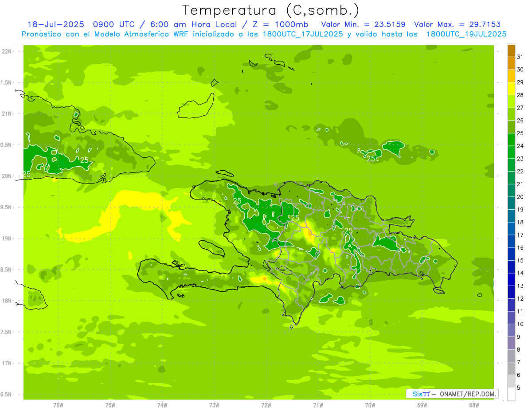Click the "Valor Min. = 23.5159" value
Screen dimensions: 532x411
363,24
